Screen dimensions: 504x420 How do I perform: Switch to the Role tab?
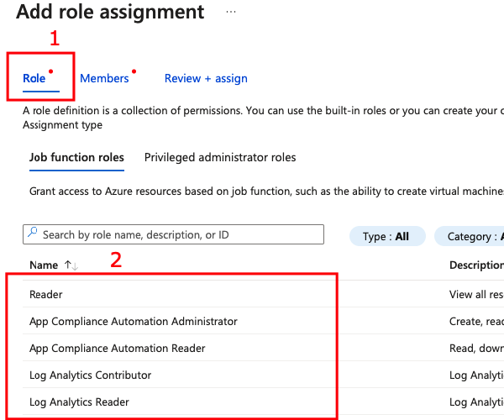point(34,78)
